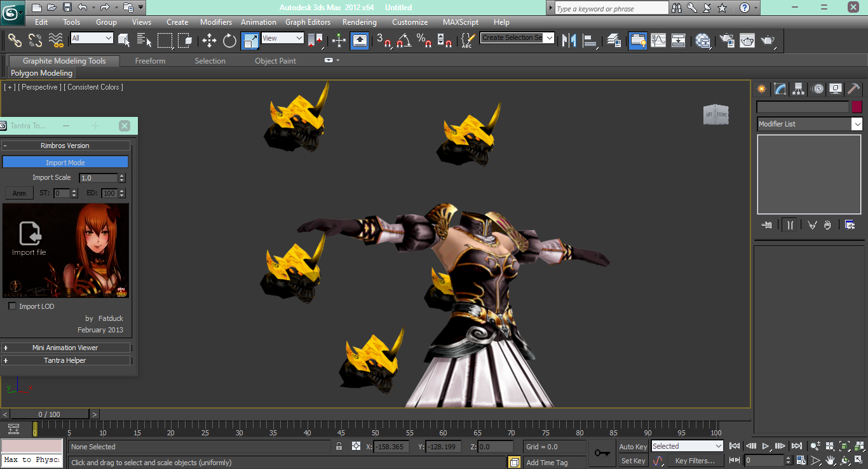Viewport: 868px width, 469px height.
Task: Switch to the Display panel tab
Action: click(x=836, y=89)
